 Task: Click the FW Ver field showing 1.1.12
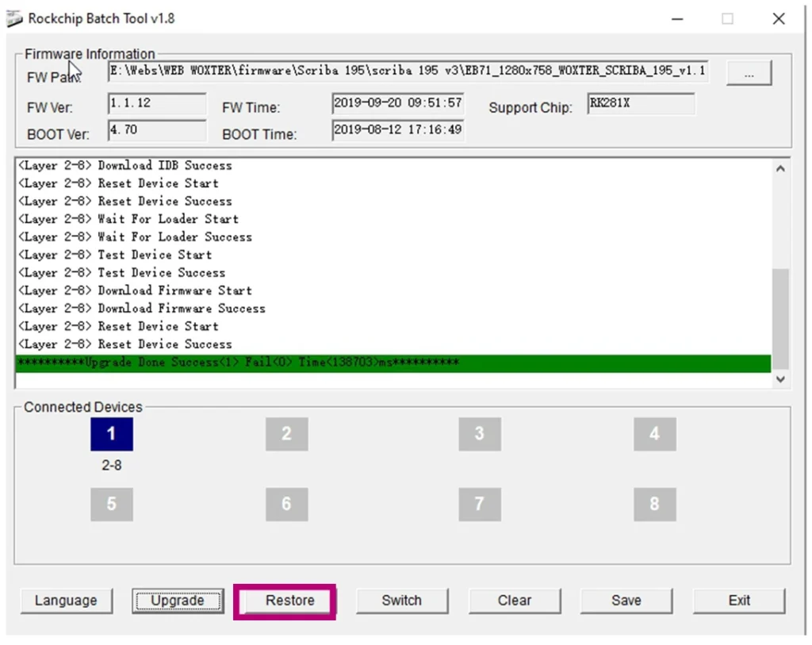coord(157,104)
